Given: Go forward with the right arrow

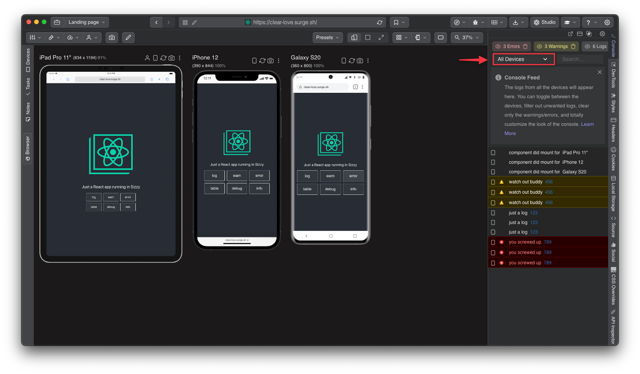Looking at the screenshot, I should [x=169, y=22].
